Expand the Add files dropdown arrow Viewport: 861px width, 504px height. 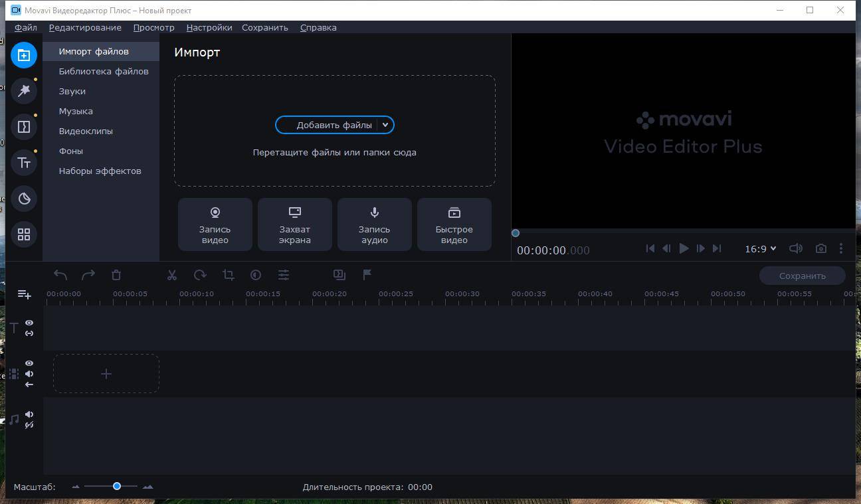385,125
